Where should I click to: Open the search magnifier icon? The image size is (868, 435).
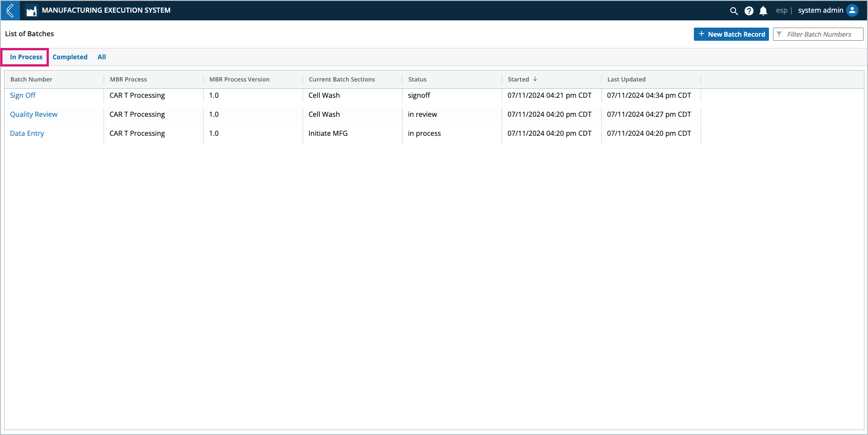coord(734,11)
